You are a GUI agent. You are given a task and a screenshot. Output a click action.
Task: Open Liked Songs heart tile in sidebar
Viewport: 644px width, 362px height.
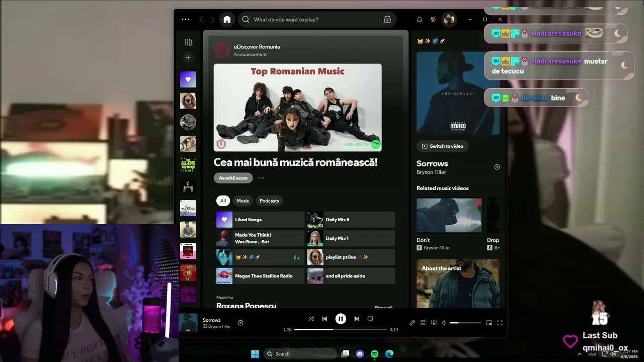(x=188, y=79)
